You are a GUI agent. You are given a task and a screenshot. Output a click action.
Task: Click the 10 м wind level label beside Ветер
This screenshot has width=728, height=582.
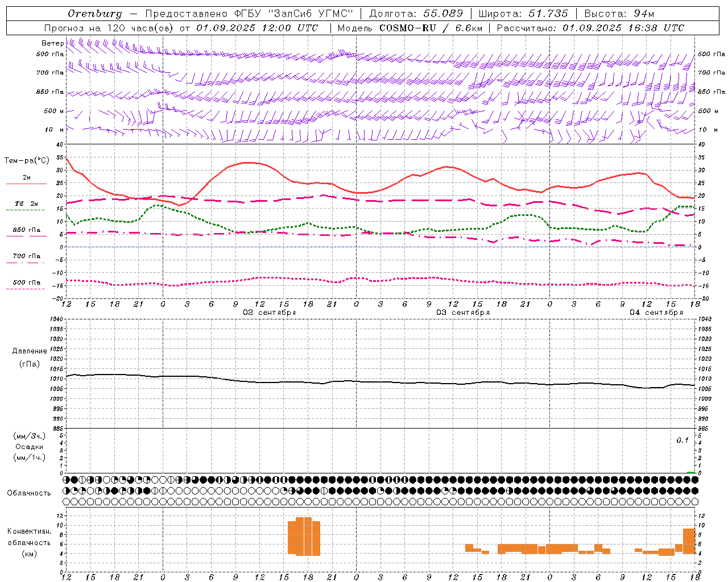54,130
